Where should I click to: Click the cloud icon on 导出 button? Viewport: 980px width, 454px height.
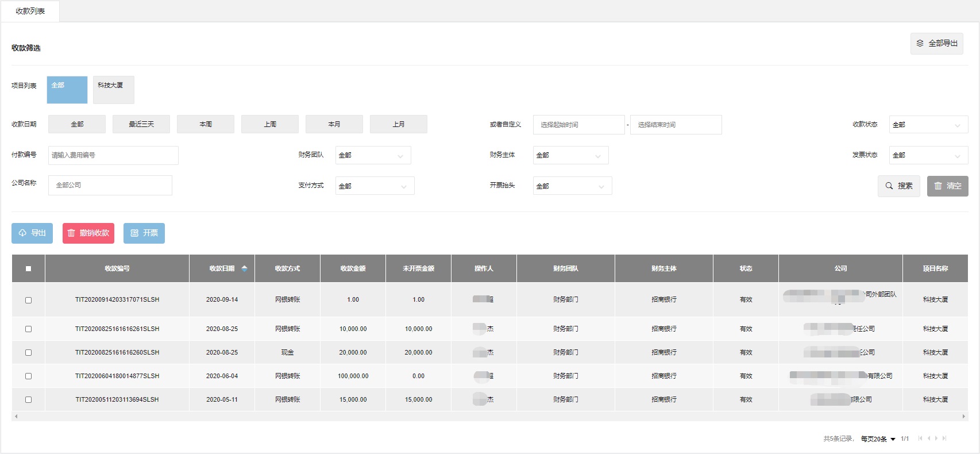[x=22, y=233]
